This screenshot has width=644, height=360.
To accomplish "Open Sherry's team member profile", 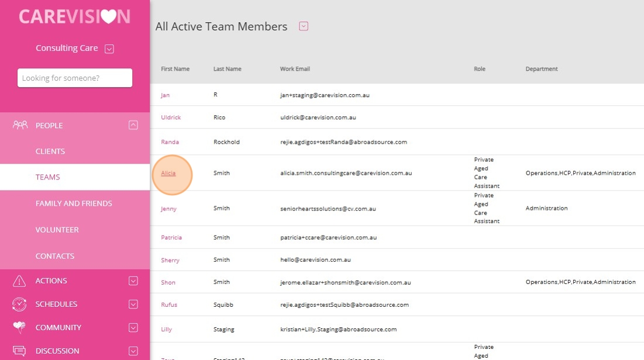I will pyautogui.click(x=170, y=260).
